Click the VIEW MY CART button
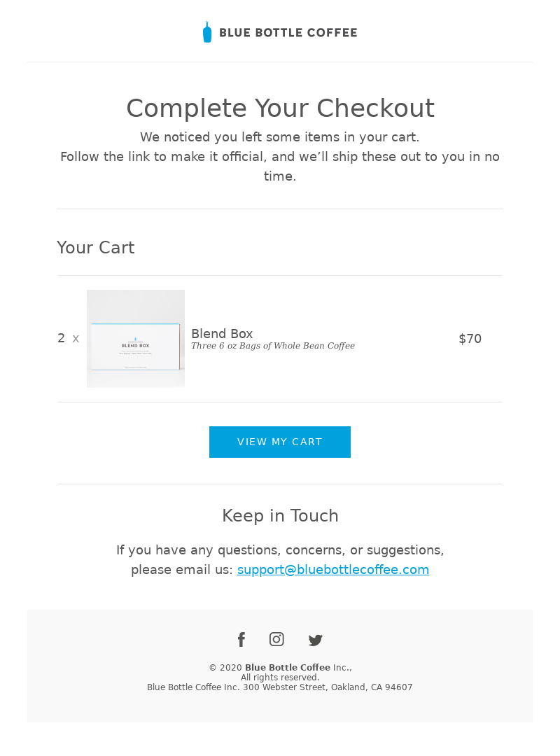 [280, 442]
